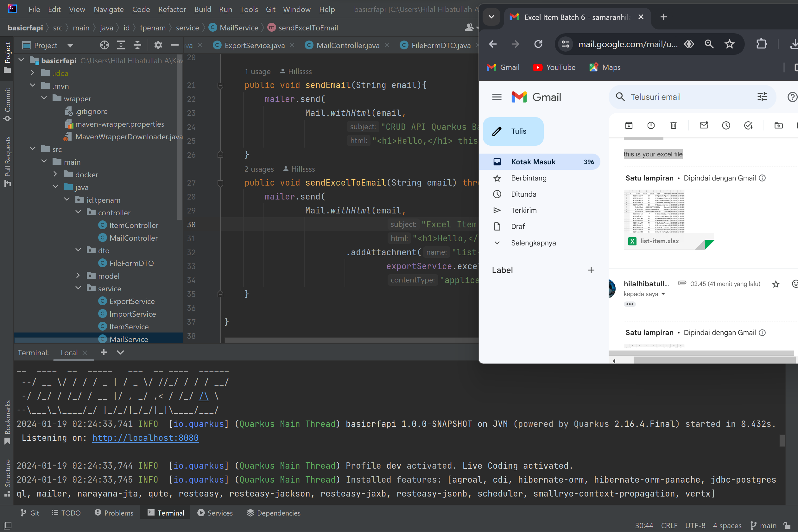The width and height of the screenshot is (798, 532).
Task: Toggle the Gmail main menu hamburger
Action: point(497,98)
